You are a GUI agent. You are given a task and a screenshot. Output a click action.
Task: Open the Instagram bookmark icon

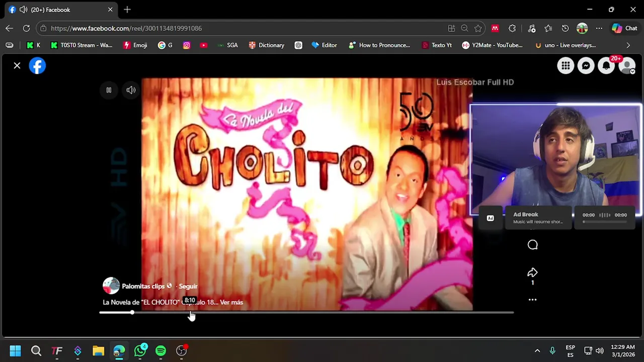point(187,45)
